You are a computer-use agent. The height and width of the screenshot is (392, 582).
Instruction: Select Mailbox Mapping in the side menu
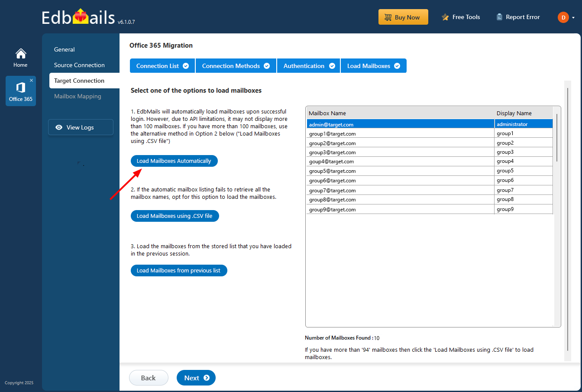pos(78,96)
